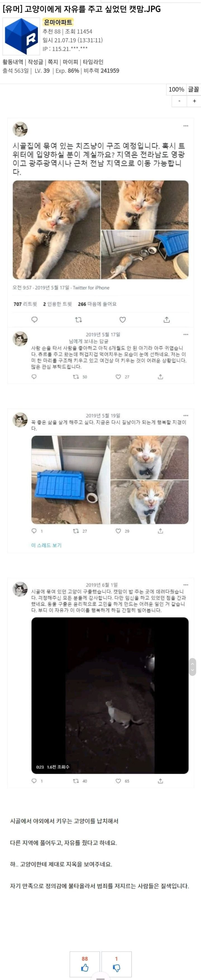Click the first tweet's share upload icon

pyautogui.click(x=166, y=320)
